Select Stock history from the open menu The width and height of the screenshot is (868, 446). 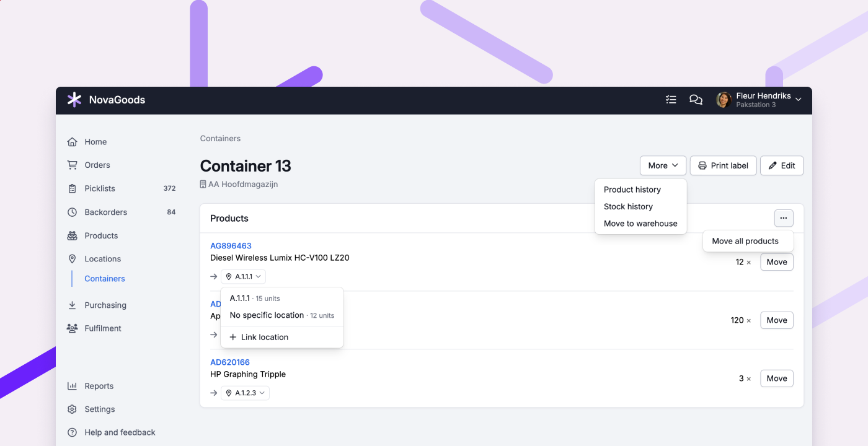[x=628, y=206]
